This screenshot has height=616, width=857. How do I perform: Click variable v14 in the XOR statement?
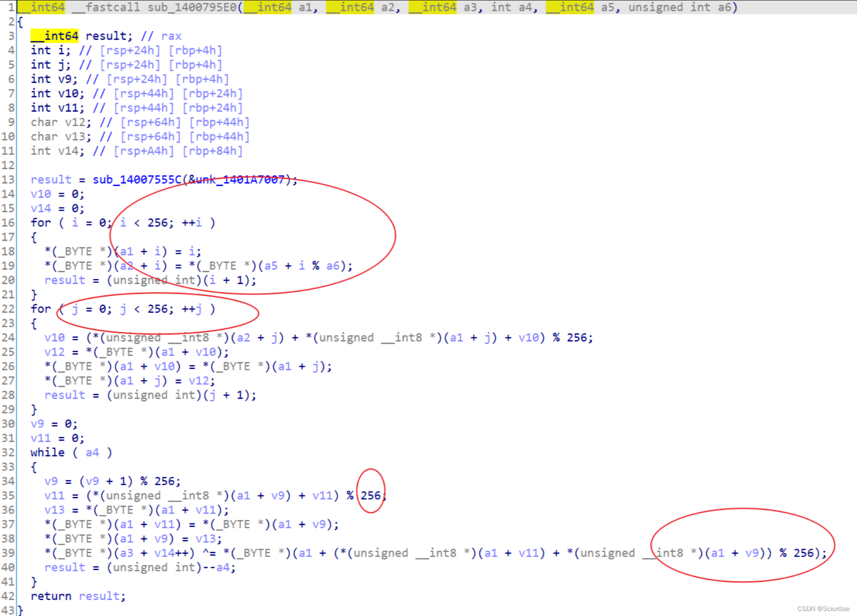tap(164, 553)
